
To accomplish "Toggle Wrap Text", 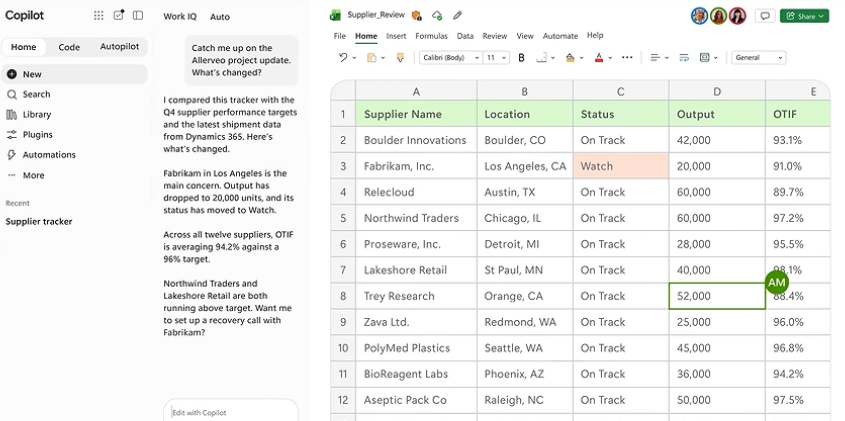I will point(684,58).
